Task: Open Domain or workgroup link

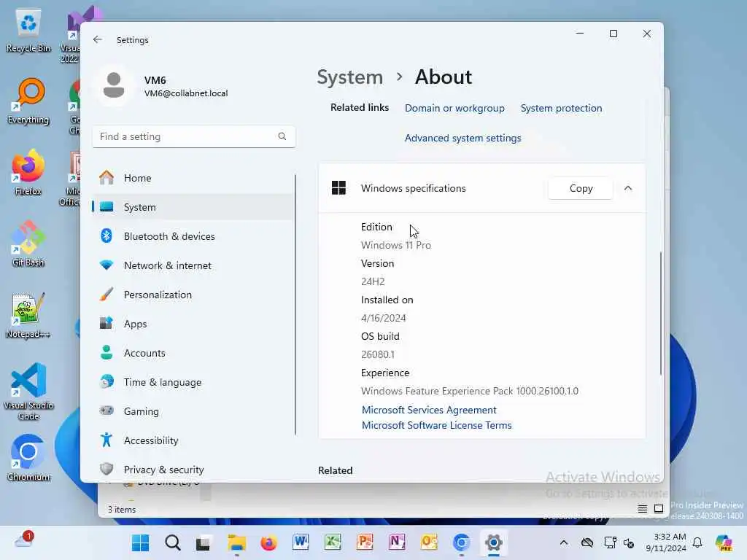Action: tap(454, 108)
